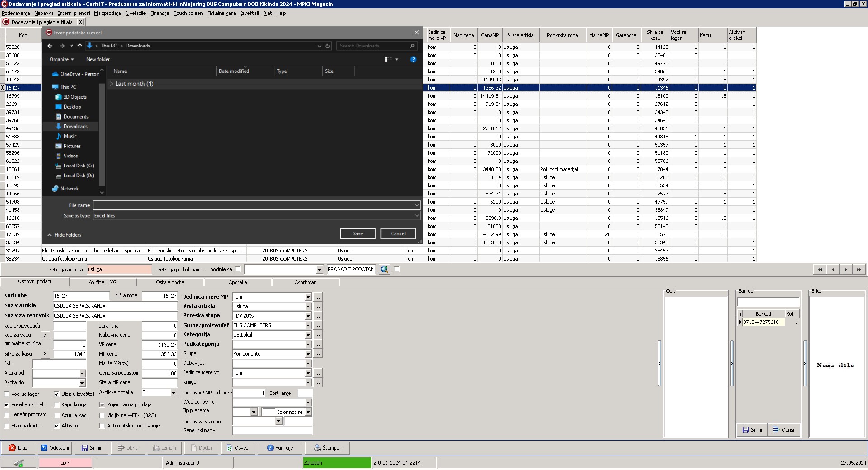Enable Stampa karte checkbox
Screen dimensions: 868x470
[x=6, y=426]
